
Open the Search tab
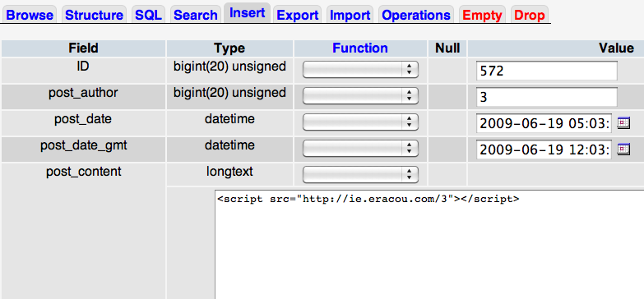[196, 15]
